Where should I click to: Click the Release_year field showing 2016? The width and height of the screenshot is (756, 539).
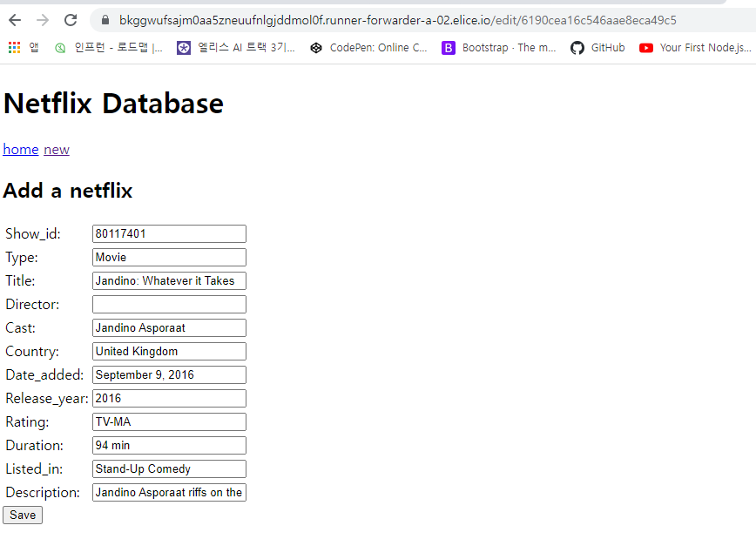169,398
